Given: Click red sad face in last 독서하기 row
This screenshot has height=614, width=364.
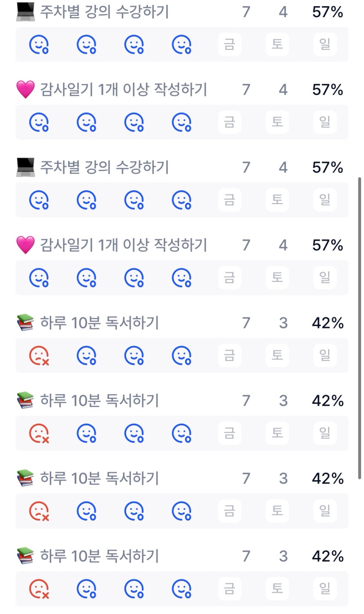Looking at the screenshot, I should [x=39, y=589].
